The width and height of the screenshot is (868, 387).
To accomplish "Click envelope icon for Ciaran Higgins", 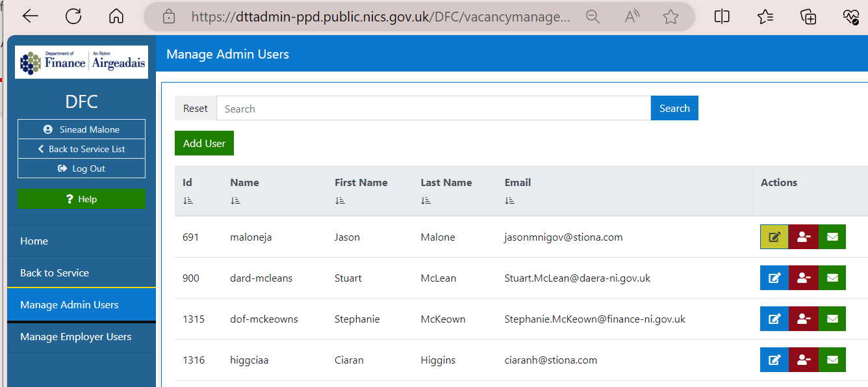I will (x=832, y=360).
